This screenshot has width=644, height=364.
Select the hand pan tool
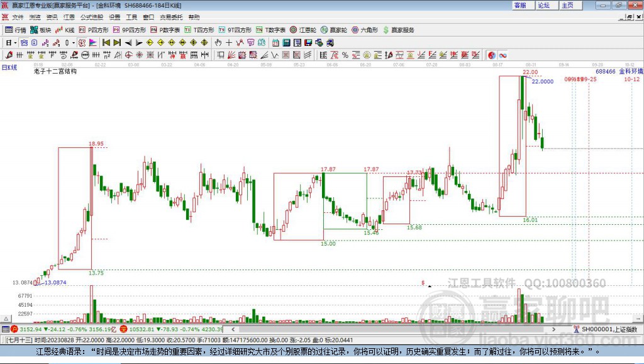click(x=218, y=42)
